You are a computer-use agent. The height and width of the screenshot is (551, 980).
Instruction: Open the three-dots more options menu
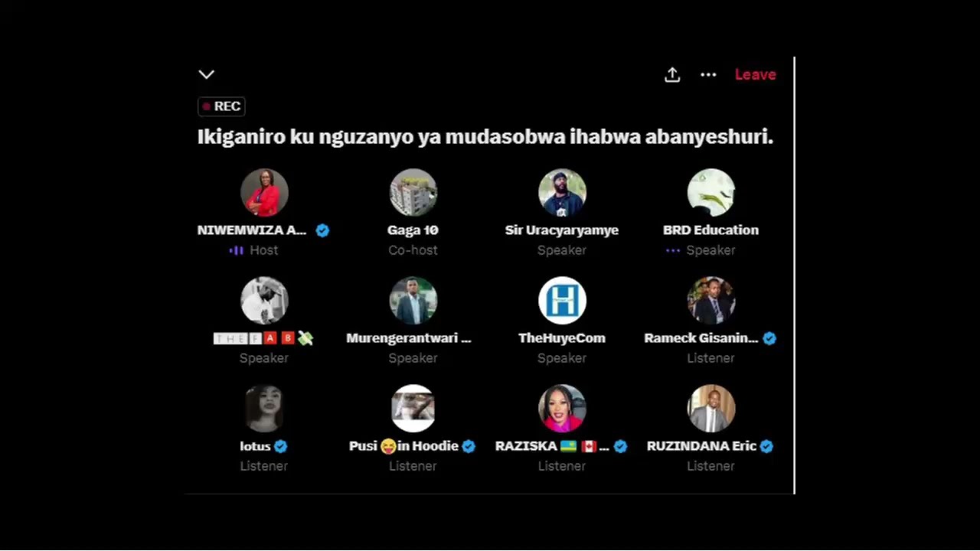(x=708, y=74)
